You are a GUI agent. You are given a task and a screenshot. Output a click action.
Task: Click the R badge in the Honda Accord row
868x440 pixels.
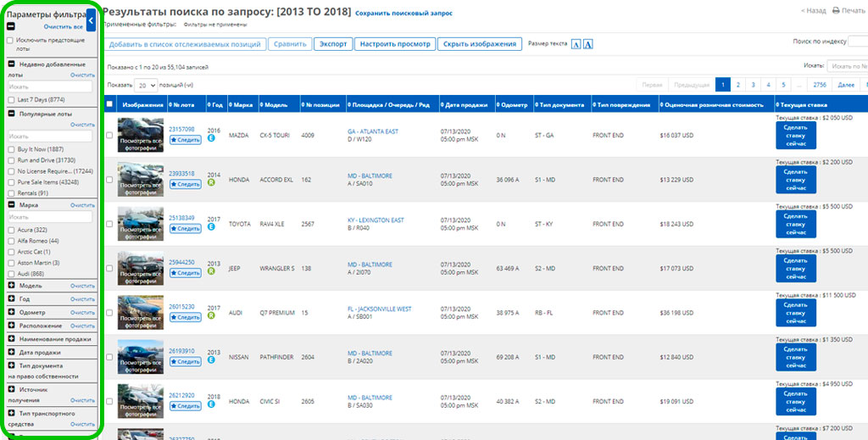211,182
